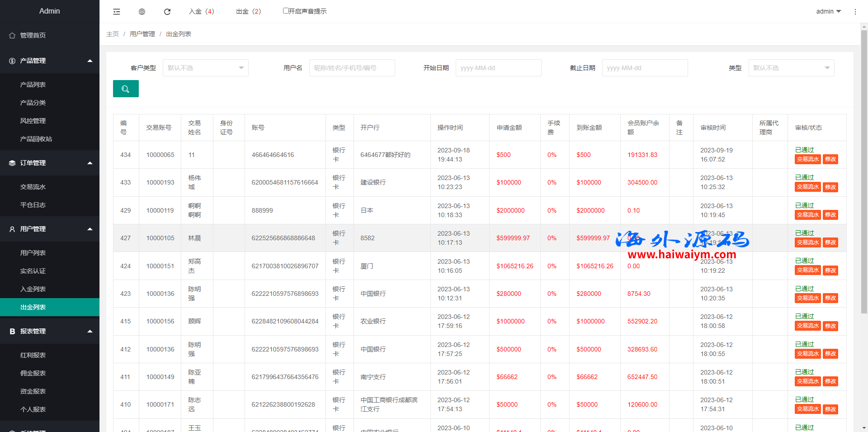The image size is (868, 432).
Task: Open 交易流水 in the sidebar
Action: click(33, 187)
